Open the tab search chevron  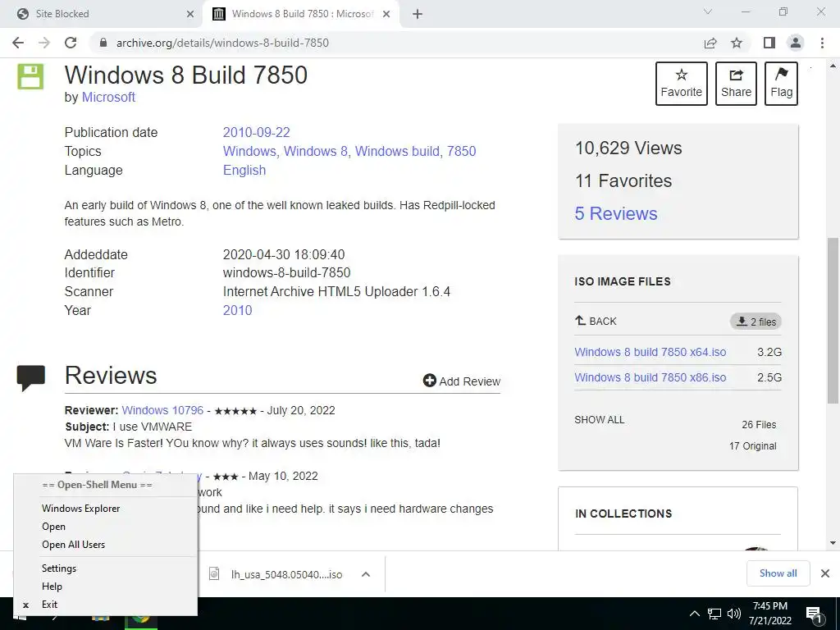pyautogui.click(x=708, y=11)
